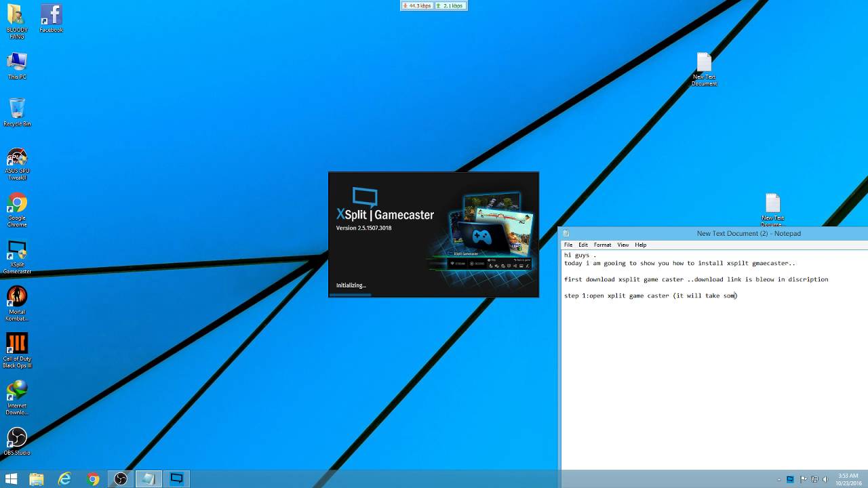Open File Explorer from the taskbar
The image size is (868, 488).
(37, 479)
